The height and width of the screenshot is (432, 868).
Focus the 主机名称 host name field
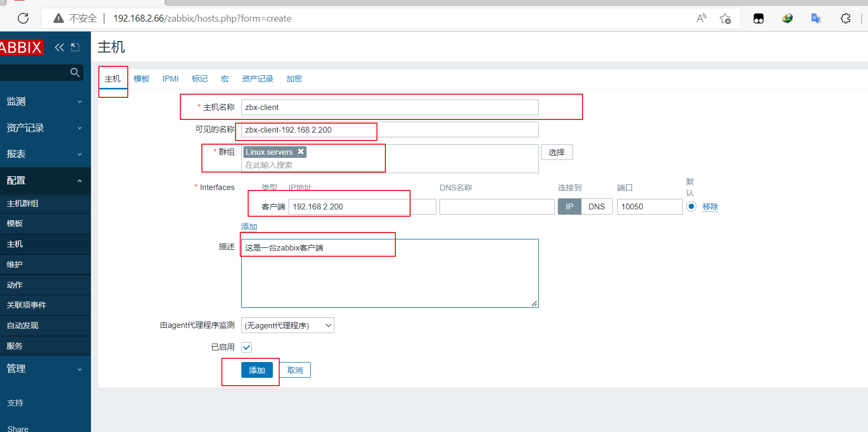pos(390,107)
